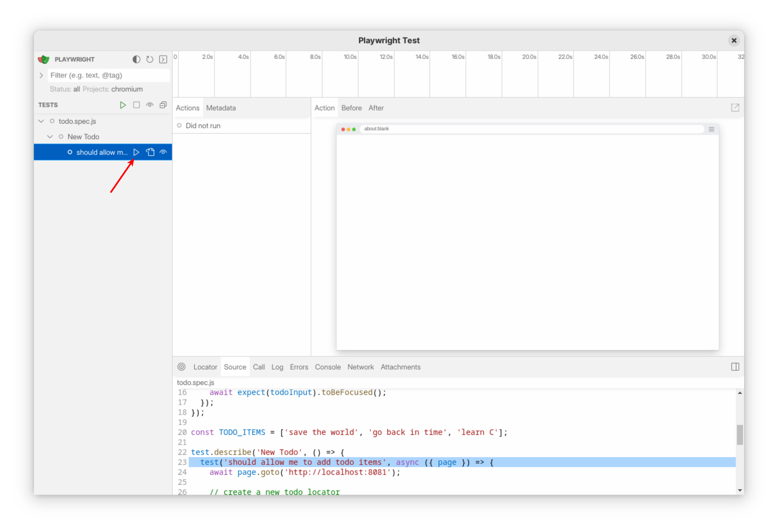
Task: Open snapshot in new tab icon
Action: pos(735,108)
